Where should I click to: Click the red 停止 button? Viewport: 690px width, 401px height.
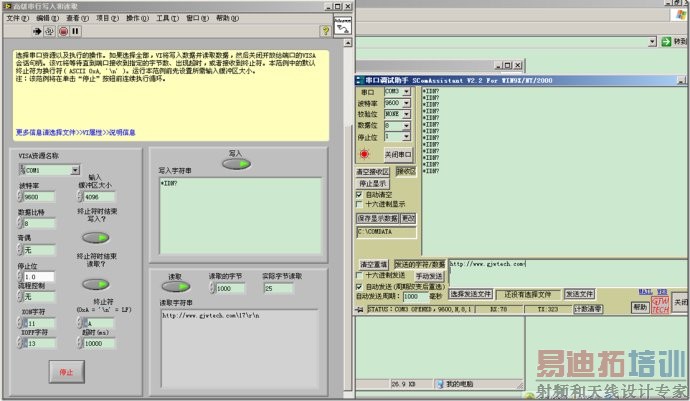(66, 372)
